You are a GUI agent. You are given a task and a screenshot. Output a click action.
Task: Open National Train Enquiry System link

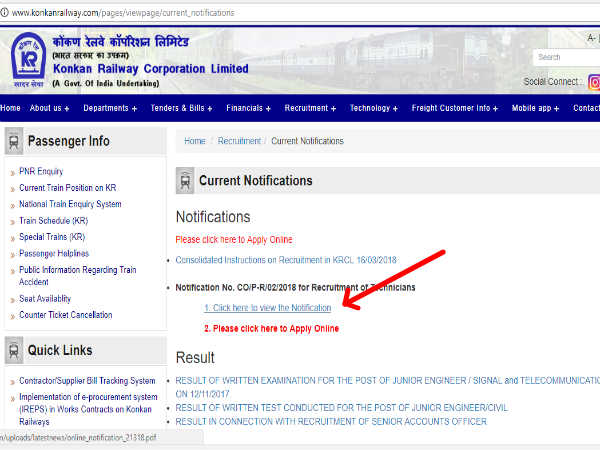pos(70,204)
